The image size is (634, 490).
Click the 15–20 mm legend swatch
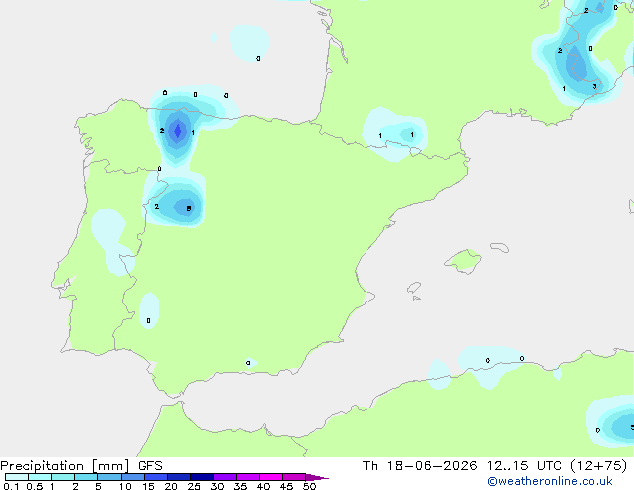pyautogui.click(x=155, y=477)
